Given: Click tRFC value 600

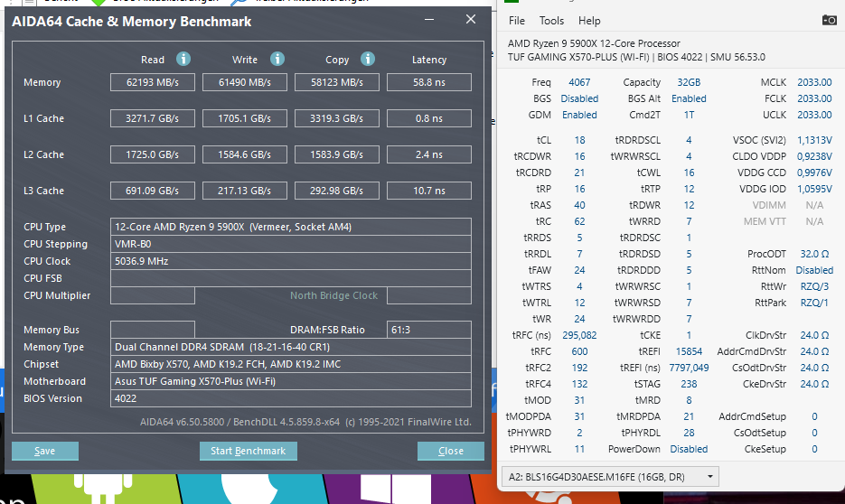Looking at the screenshot, I should pos(579,351).
